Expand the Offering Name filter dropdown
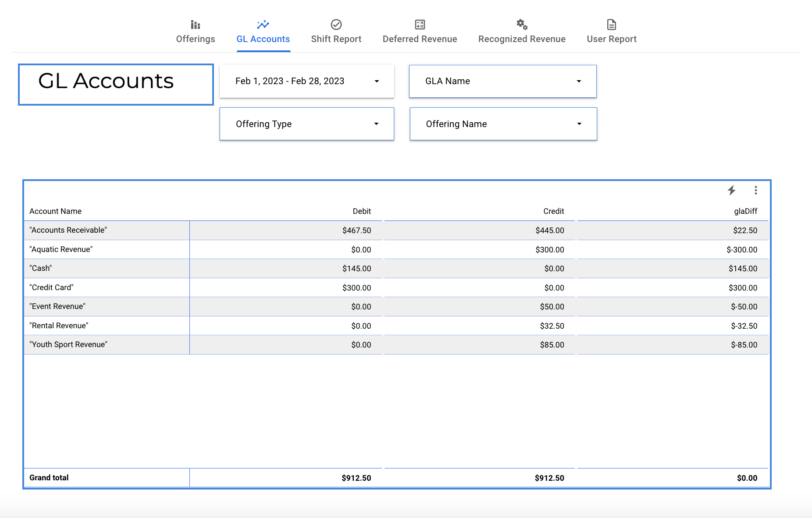The height and width of the screenshot is (518, 812). tap(503, 124)
